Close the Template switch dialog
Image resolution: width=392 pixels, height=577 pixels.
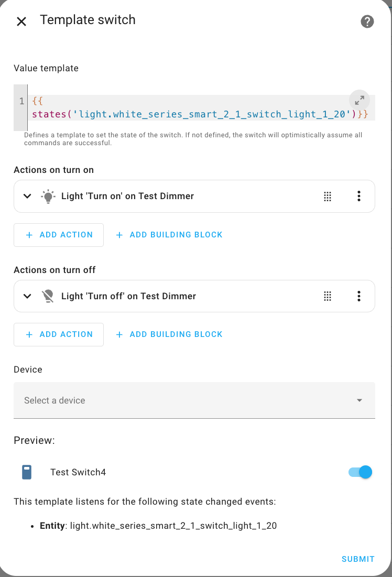[x=21, y=21]
